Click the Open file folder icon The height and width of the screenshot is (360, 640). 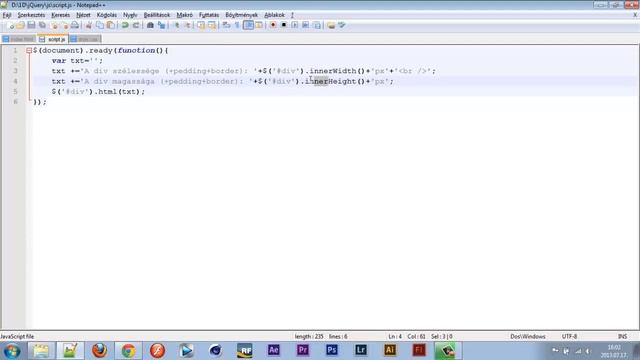[20, 25]
